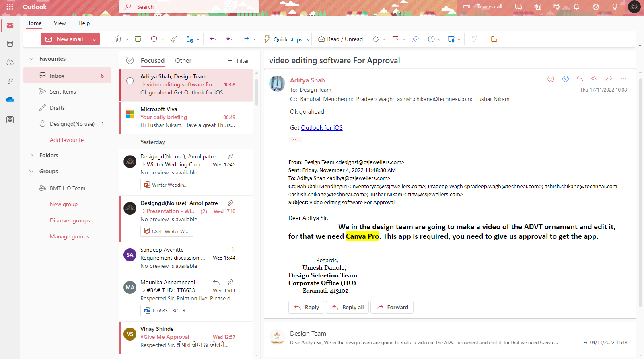The width and height of the screenshot is (644, 359).
Task: Open People from the left rail
Action: coord(10,62)
